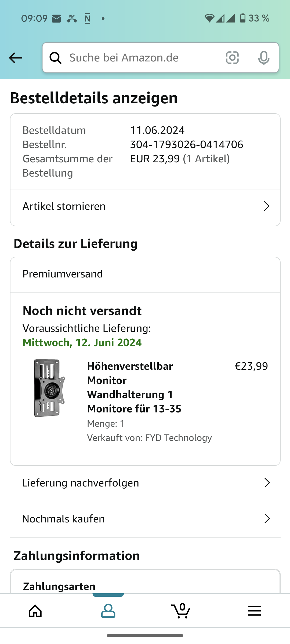Tap the battery indicator in status bar
This screenshot has width=290, height=644.
point(243,18)
